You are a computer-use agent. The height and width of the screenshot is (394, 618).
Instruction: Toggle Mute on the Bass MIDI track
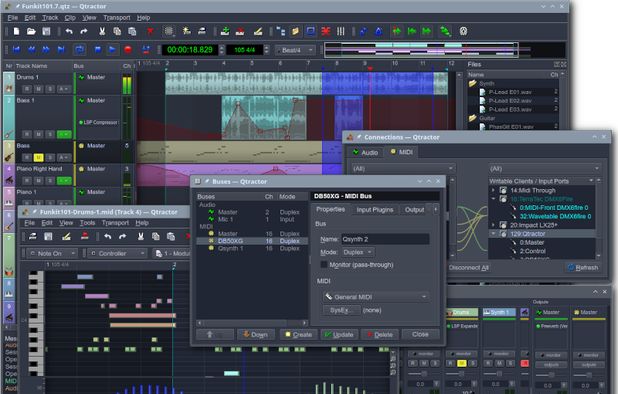point(39,158)
